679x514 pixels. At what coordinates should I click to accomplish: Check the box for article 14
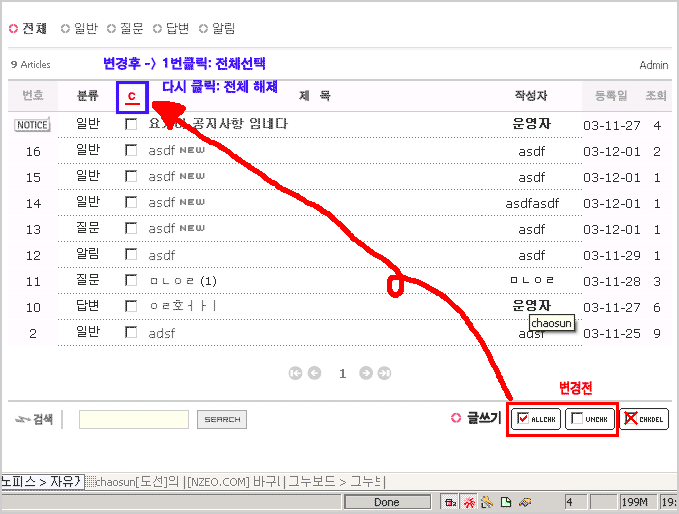(x=131, y=202)
